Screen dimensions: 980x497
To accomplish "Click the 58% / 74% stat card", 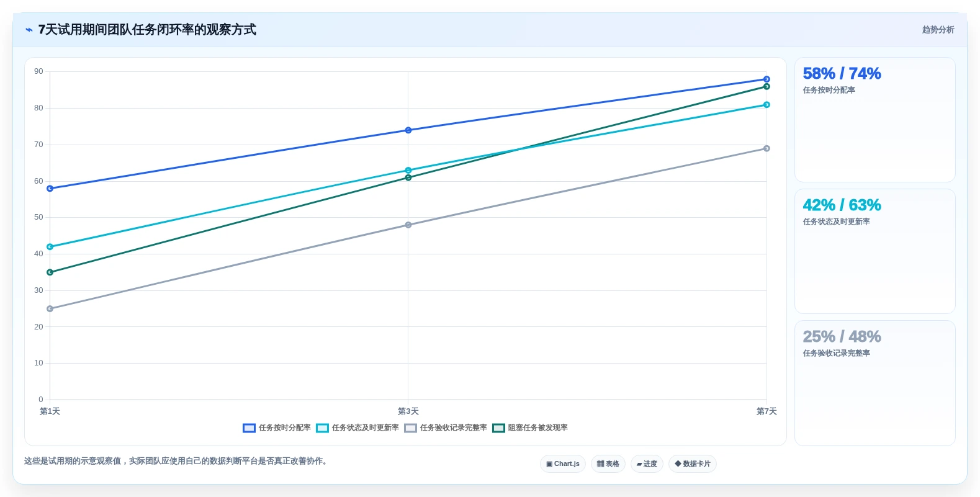I will (875, 120).
